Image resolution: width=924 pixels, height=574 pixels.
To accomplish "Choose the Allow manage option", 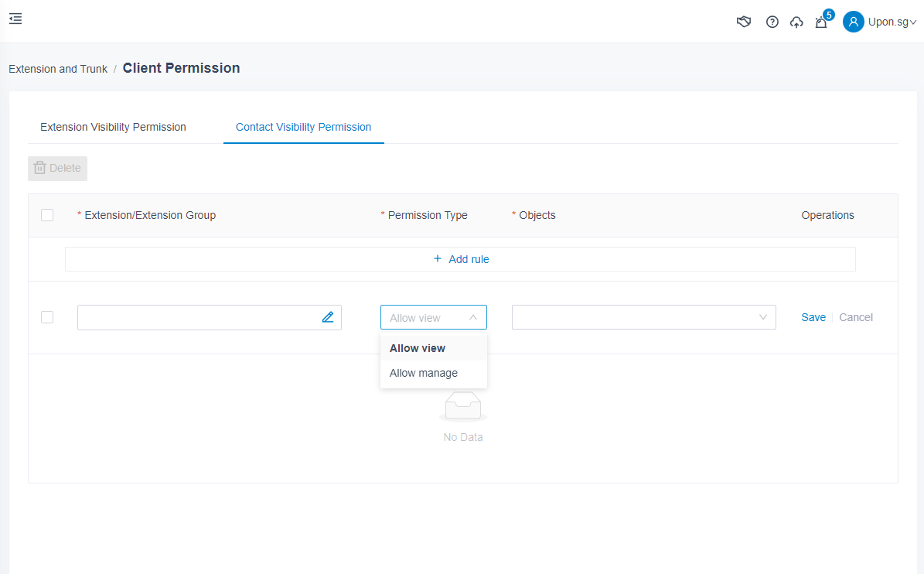I will click(x=424, y=373).
